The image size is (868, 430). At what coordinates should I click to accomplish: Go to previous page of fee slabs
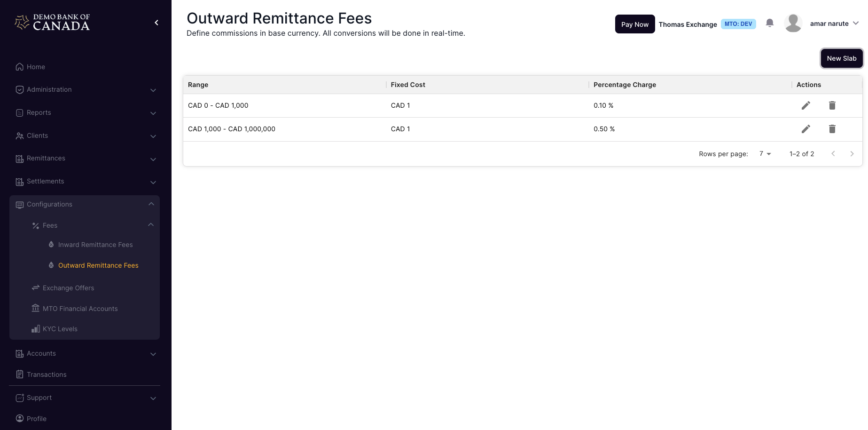pos(833,154)
